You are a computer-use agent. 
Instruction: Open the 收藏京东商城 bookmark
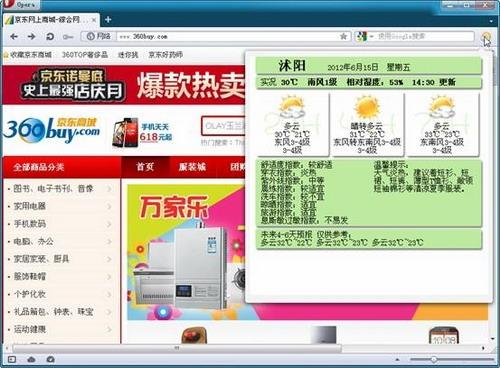28,54
